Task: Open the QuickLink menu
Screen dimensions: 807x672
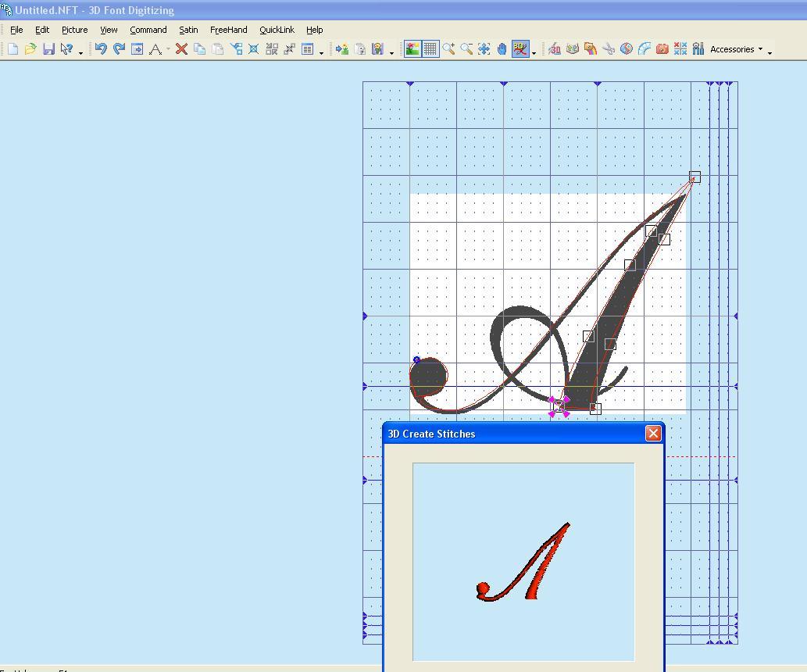Action: pyautogui.click(x=277, y=30)
